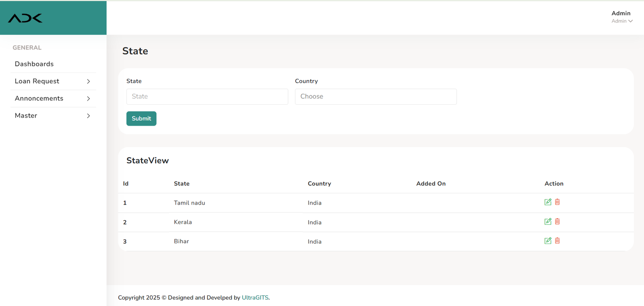Go to Dashboards in the sidebar
644x306 pixels.
(x=34, y=64)
